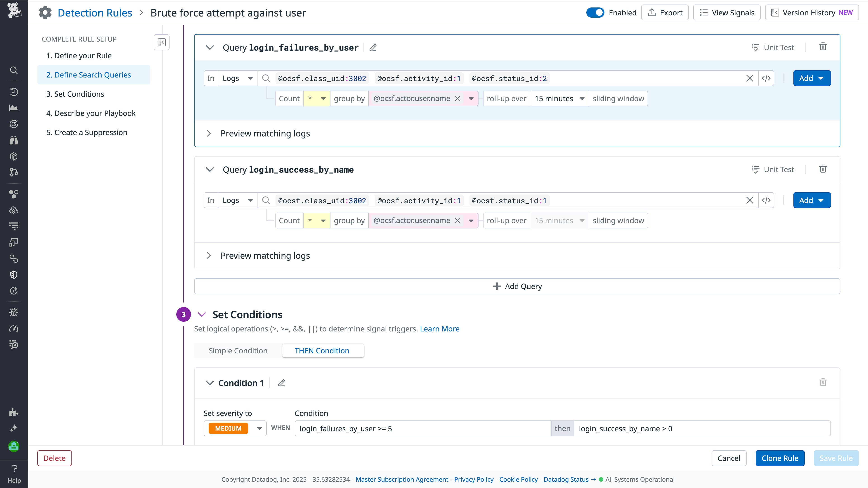Click the MEDIUM orange severity badge

(x=228, y=428)
